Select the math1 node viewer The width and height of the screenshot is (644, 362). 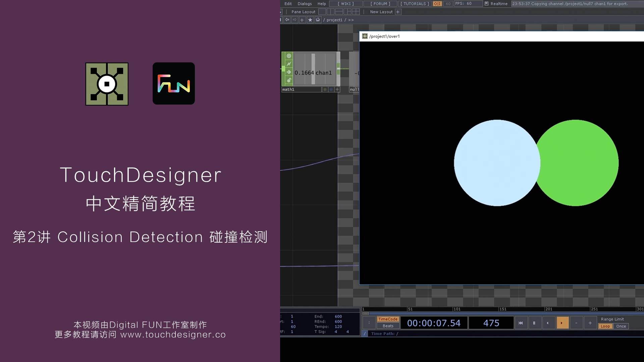pos(315,69)
